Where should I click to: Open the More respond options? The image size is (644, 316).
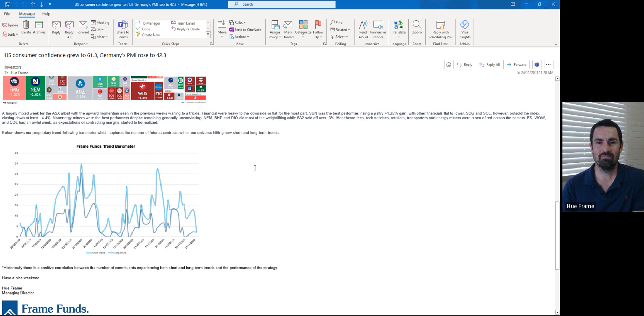[x=99, y=37]
